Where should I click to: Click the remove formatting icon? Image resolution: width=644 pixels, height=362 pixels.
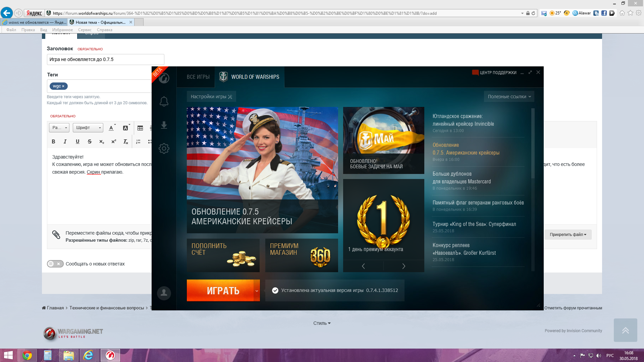coord(126,141)
